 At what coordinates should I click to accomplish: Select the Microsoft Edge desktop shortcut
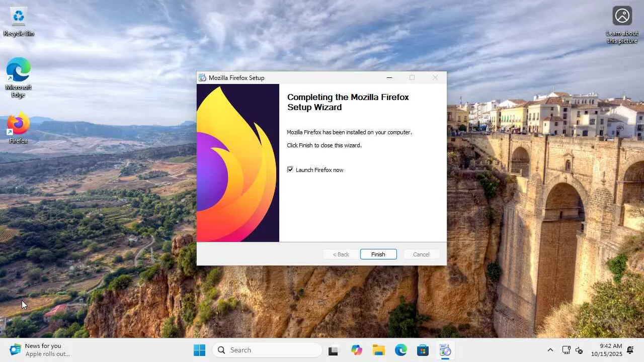(x=19, y=78)
